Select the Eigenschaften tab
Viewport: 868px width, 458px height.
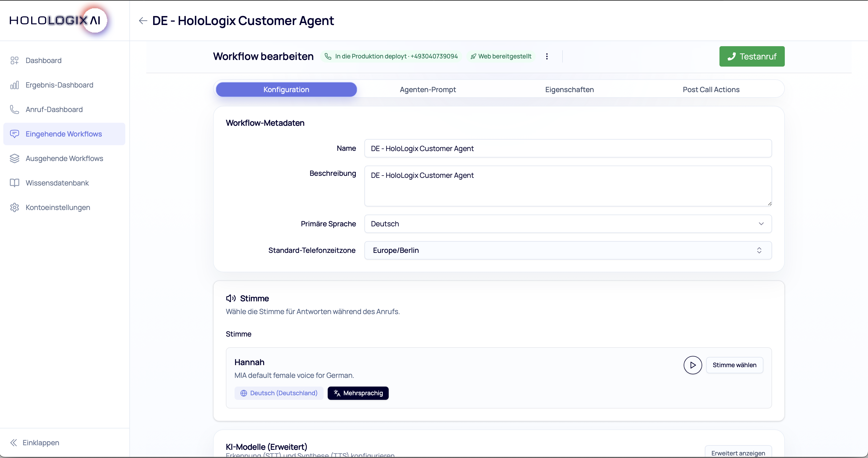pos(569,90)
